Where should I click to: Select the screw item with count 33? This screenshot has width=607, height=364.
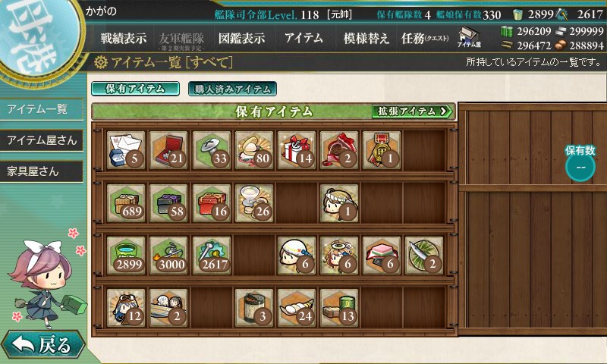pyautogui.click(x=211, y=150)
